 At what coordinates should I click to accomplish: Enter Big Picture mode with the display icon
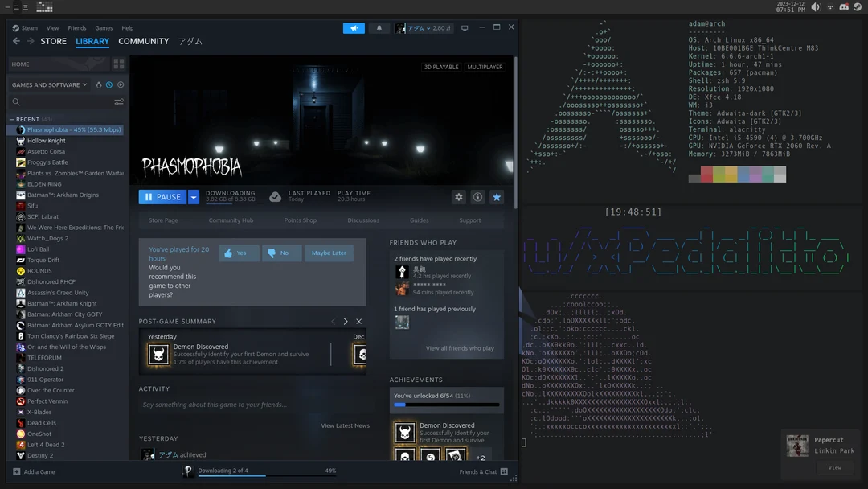[465, 27]
